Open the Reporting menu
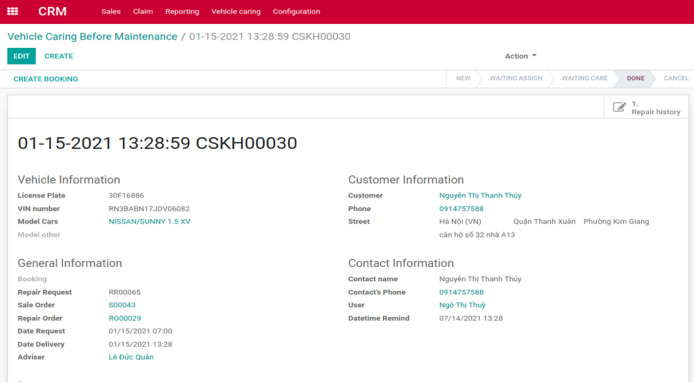 pyautogui.click(x=182, y=12)
